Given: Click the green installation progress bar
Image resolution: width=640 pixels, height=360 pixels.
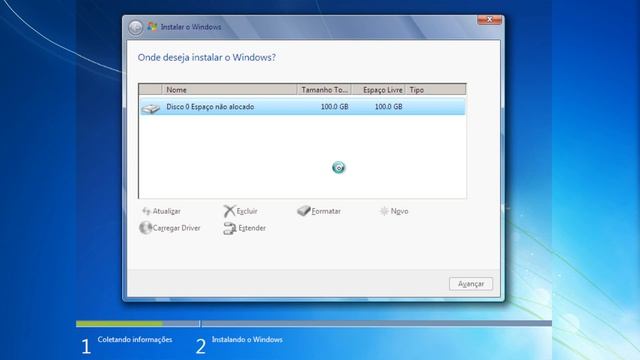Looking at the screenshot, I should (120, 324).
